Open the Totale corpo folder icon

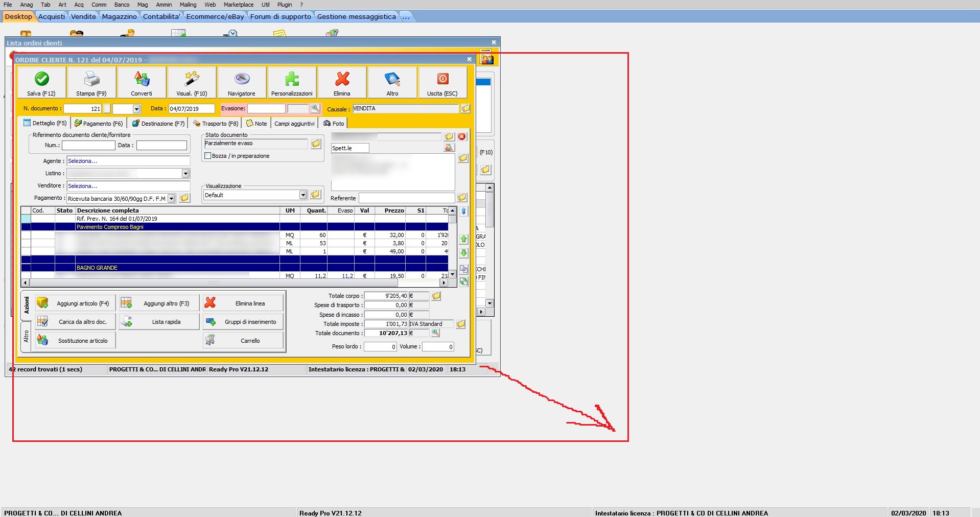[436, 296]
